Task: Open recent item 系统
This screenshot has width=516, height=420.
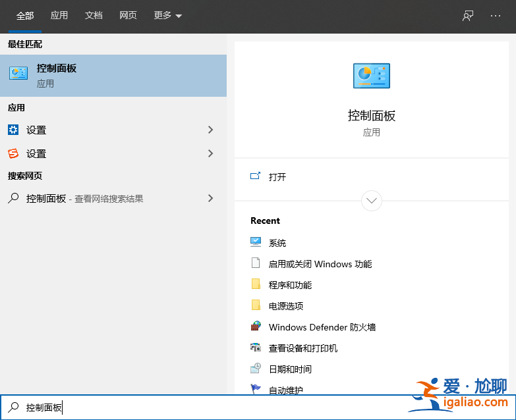Action: [x=277, y=243]
